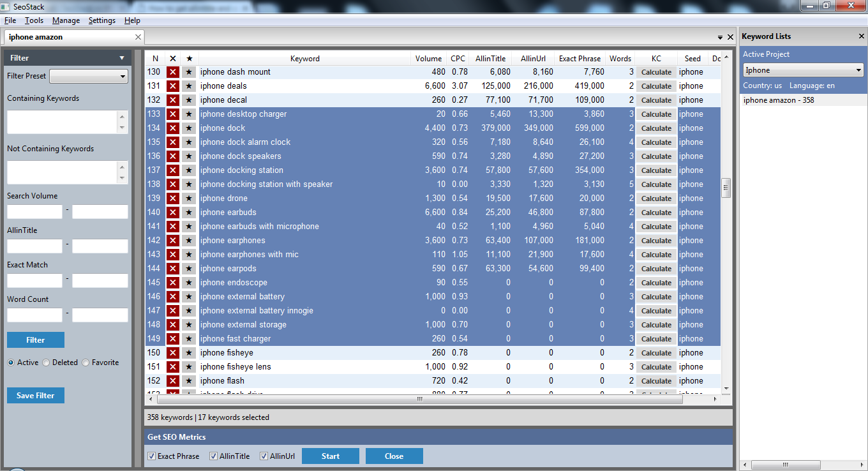Collapse the Filter panel header arrow
868x471 pixels.
pyautogui.click(x=122, y=58)
